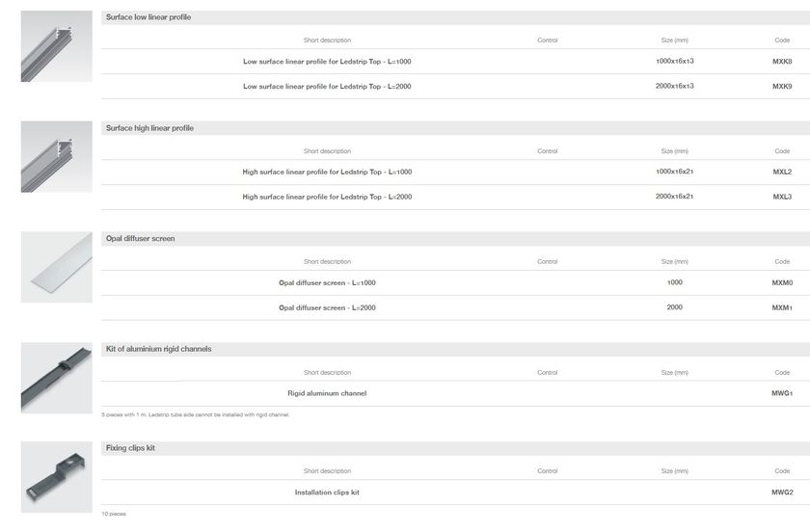Select High surface linear profile L=1000

tap(327, 172)
